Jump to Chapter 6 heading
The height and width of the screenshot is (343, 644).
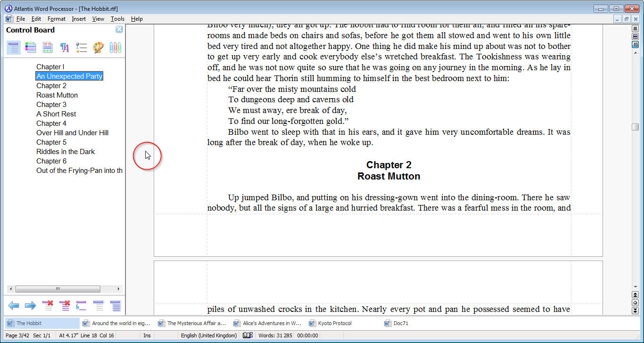click(x=51, y=161)
